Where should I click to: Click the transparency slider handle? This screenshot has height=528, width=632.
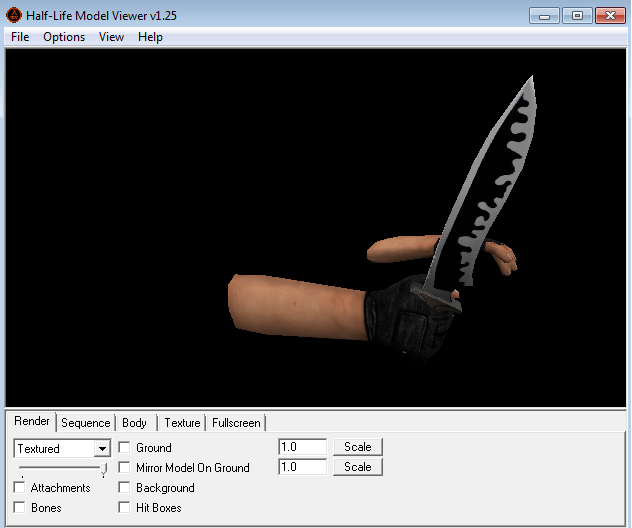[104, 470]
